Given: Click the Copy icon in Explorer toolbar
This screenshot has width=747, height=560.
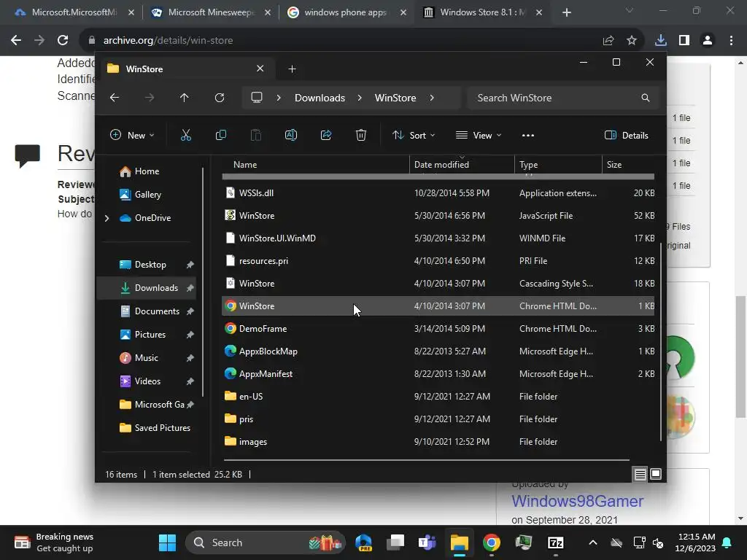Looking at the screenshot, I should (x=220, y=135).
